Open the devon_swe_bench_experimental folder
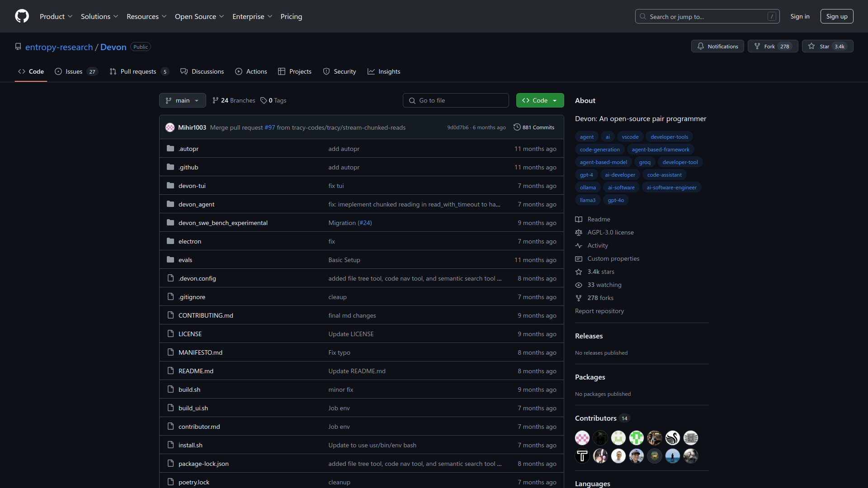This screenshot has width=868, height=488. tap(223, 223)
